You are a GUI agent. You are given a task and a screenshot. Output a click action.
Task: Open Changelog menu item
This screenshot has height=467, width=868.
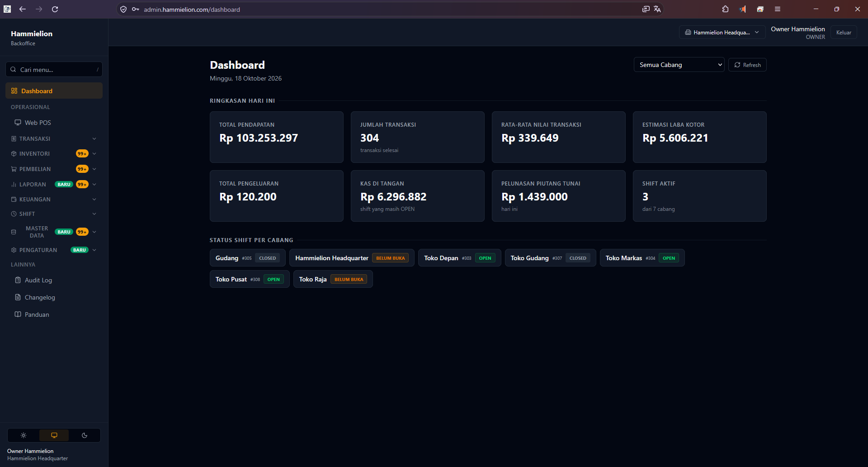54,297
